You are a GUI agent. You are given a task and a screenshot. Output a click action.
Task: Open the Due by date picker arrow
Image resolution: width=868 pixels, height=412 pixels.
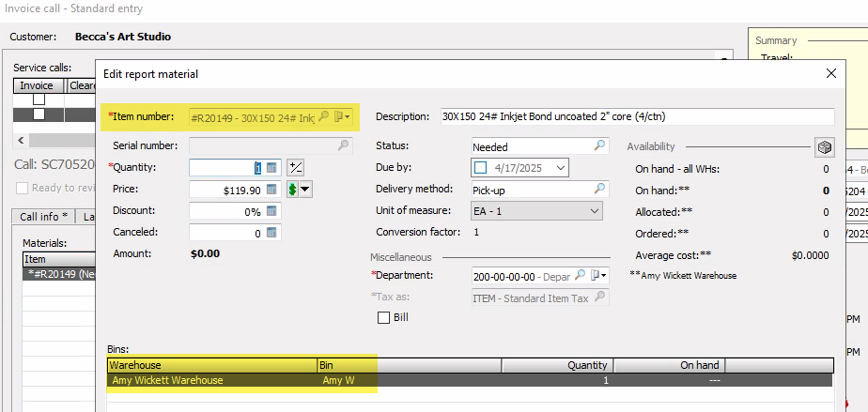(x=561, y=168)
